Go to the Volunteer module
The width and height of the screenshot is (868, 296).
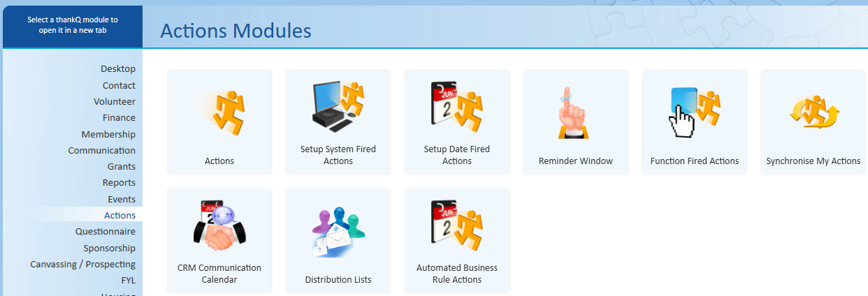(x=115, y=101)
